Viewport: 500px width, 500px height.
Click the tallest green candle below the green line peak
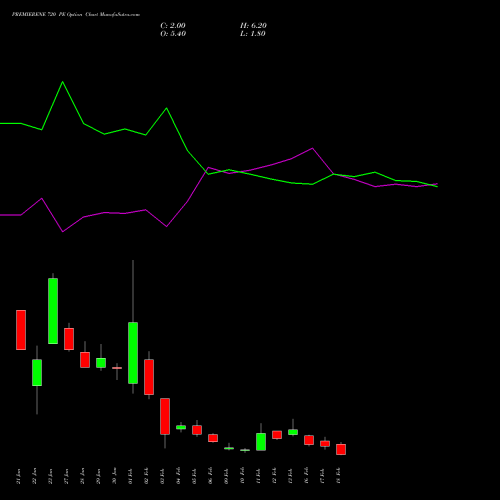click(x=53, y=311)
